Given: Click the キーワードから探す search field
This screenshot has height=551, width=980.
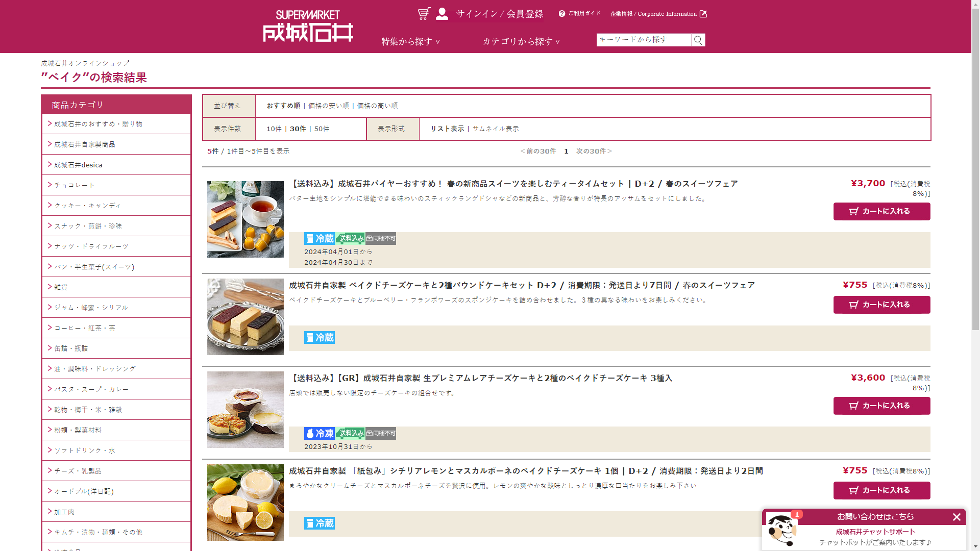Looking at the screenshot, I should click(644, 40).
